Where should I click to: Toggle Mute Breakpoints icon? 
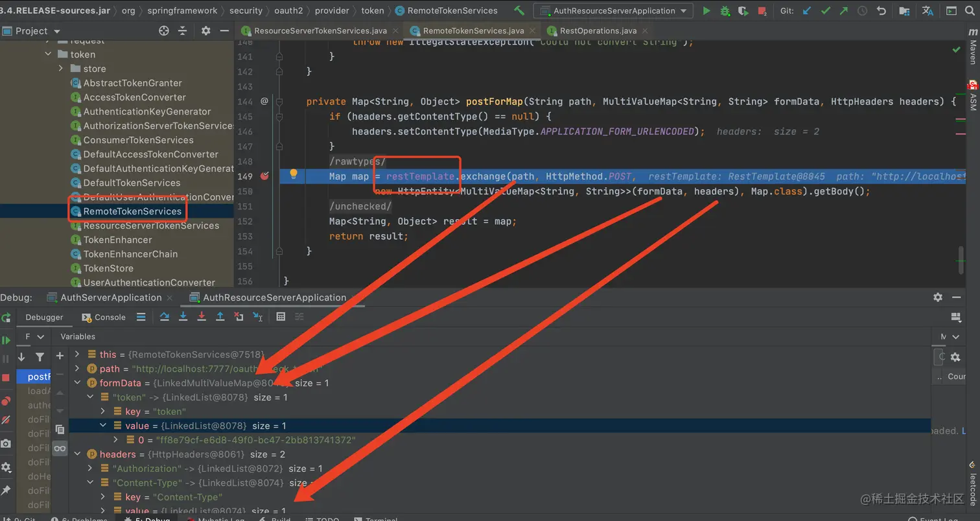(6, 420)
